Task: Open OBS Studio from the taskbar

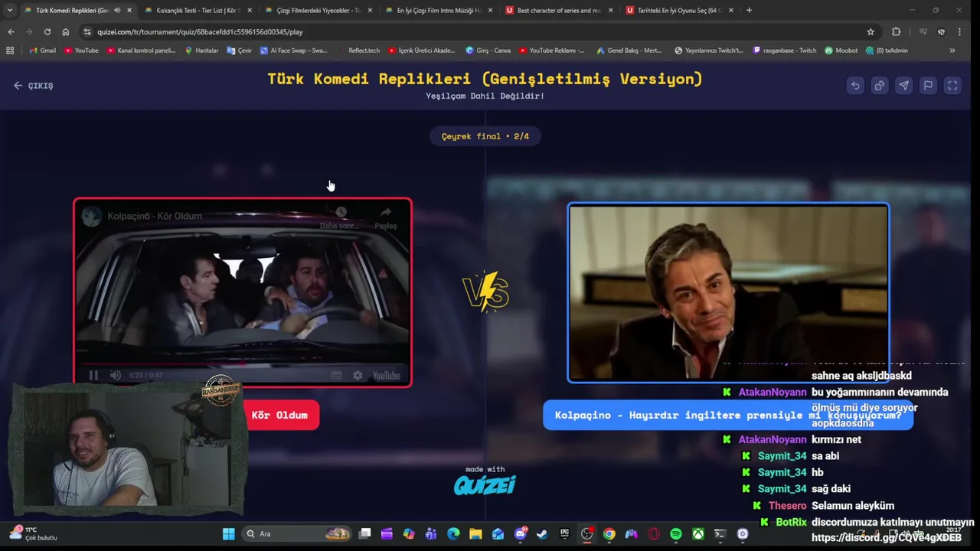Action: (587, 533)
